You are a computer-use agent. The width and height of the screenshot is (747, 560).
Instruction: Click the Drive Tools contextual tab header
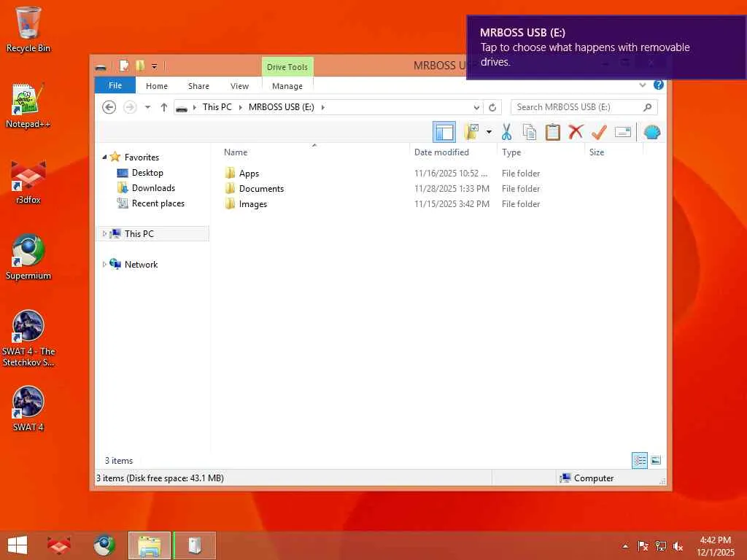[x=287, y=66]
